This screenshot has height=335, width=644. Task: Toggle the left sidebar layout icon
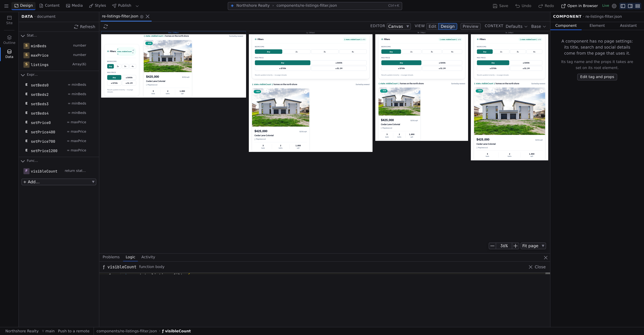(x=623, y=6)
